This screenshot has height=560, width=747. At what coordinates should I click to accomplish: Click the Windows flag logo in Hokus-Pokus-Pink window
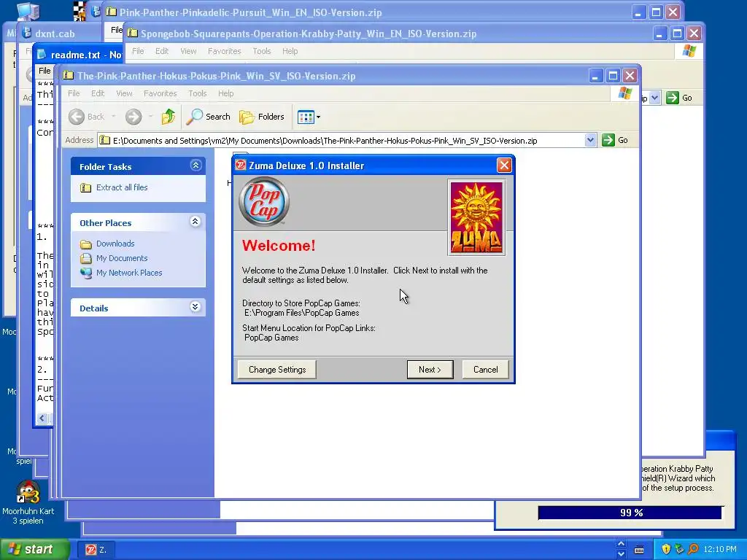tap(624, 94)
